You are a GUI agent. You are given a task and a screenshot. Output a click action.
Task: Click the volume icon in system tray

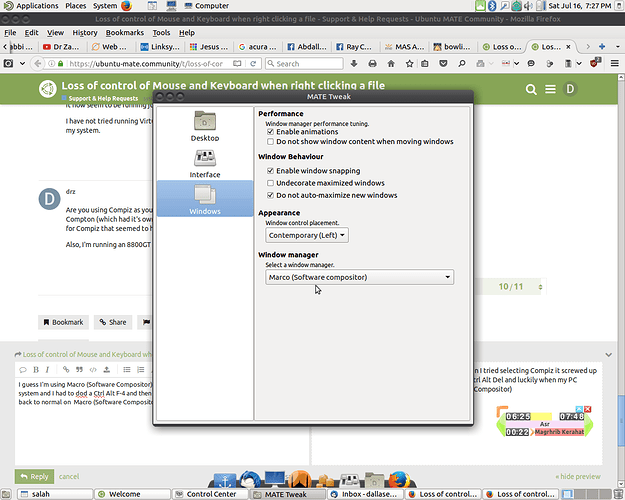pyautogui.click(x=528, y=6)
